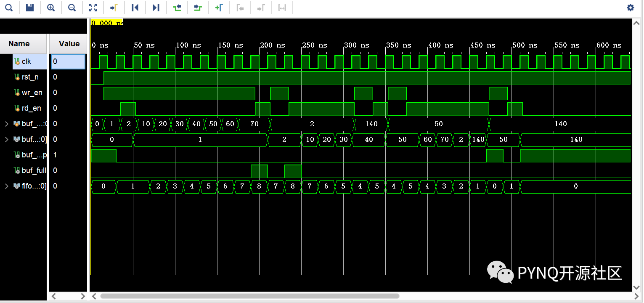This screenshot has width=644, height=303.
Task: Save the waveform configuration
Action: tap(30, 8)
